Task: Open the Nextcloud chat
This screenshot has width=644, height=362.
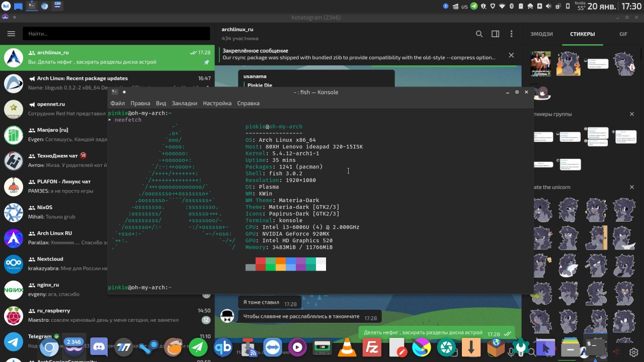Action: 53,263
